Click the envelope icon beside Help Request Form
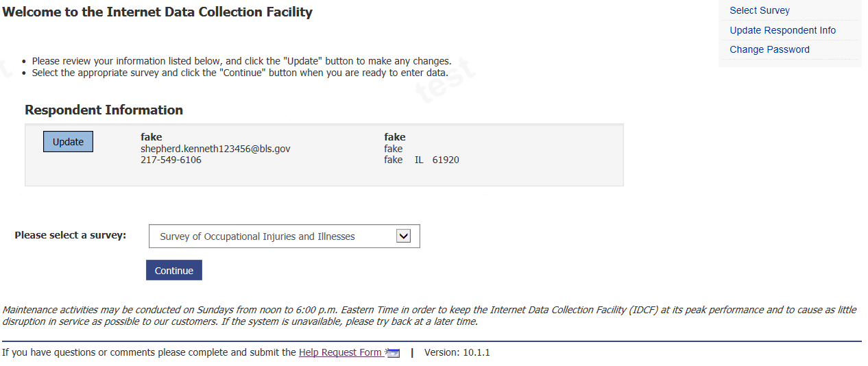This screenshot has width=868, height=366. 393,353
